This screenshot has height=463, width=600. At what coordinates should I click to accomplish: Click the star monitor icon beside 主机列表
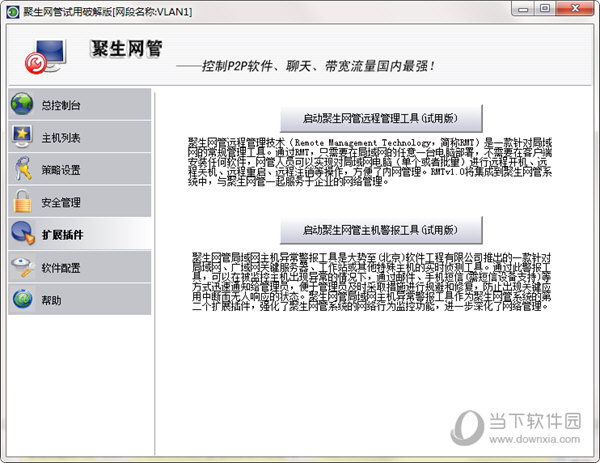(x=22, y=137)
